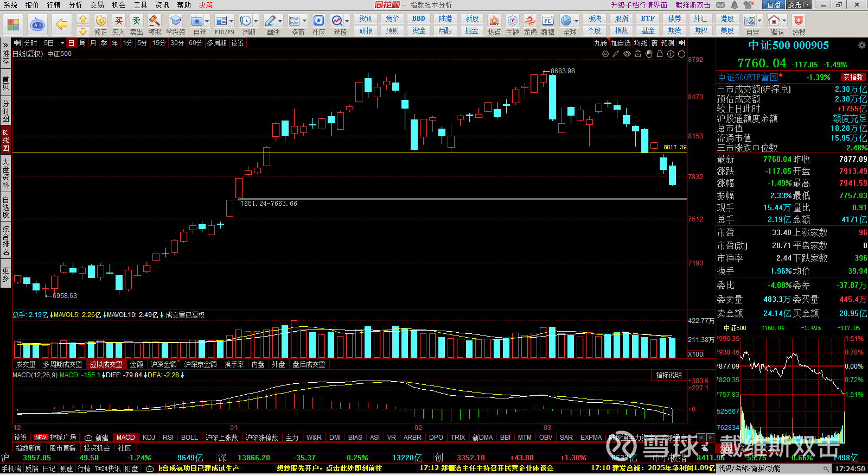Zoom out the chart with minus icon
The width and height of the screenshot is (868, 475).
[681, 54]
